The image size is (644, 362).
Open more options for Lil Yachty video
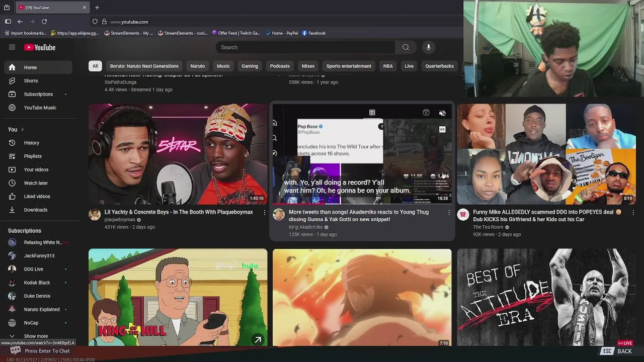265,213
